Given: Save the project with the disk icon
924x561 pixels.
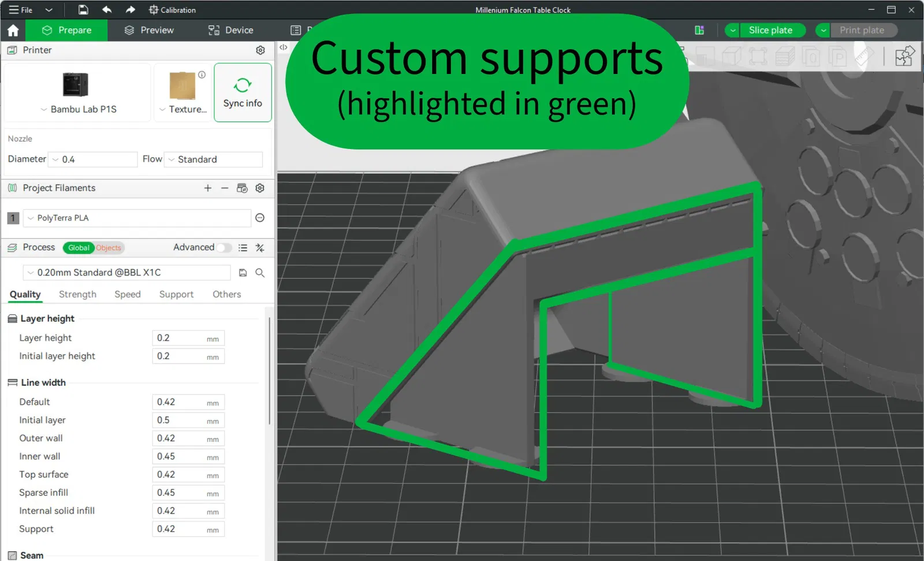Looking at the screenshot, I should tap(83, 10).
